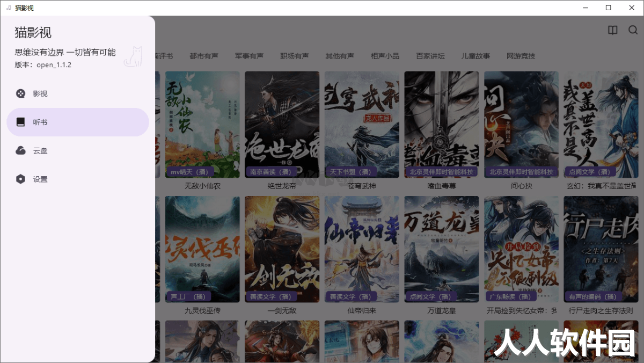Screen dimensions: 644x363
Task: Click the title text 无敌小仙农
Action: (202, 186)
